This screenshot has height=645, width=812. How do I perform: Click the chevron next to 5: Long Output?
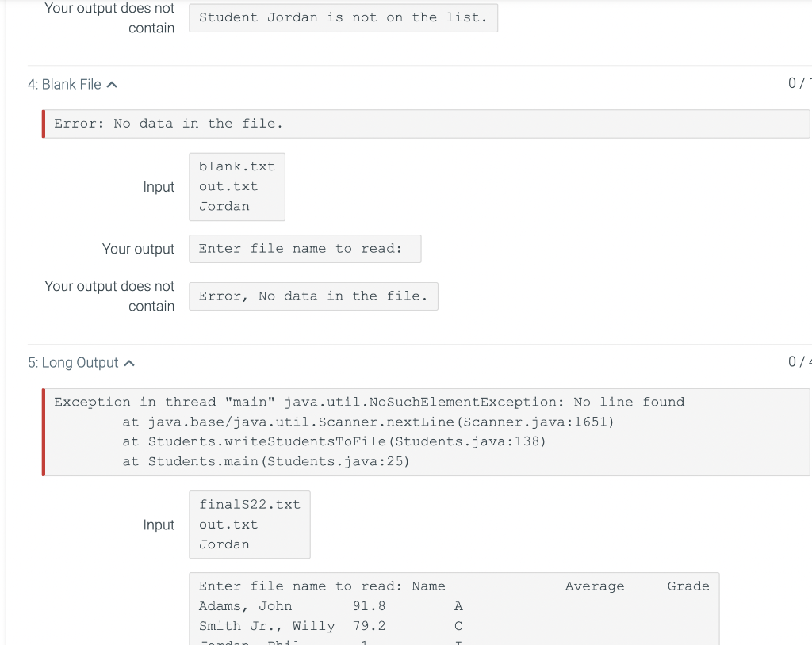pyautogui.click(x=129, y=362)
